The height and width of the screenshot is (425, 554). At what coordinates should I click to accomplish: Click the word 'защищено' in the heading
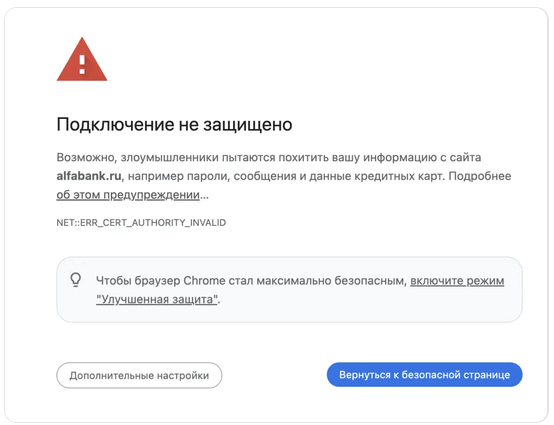(248, 124)
